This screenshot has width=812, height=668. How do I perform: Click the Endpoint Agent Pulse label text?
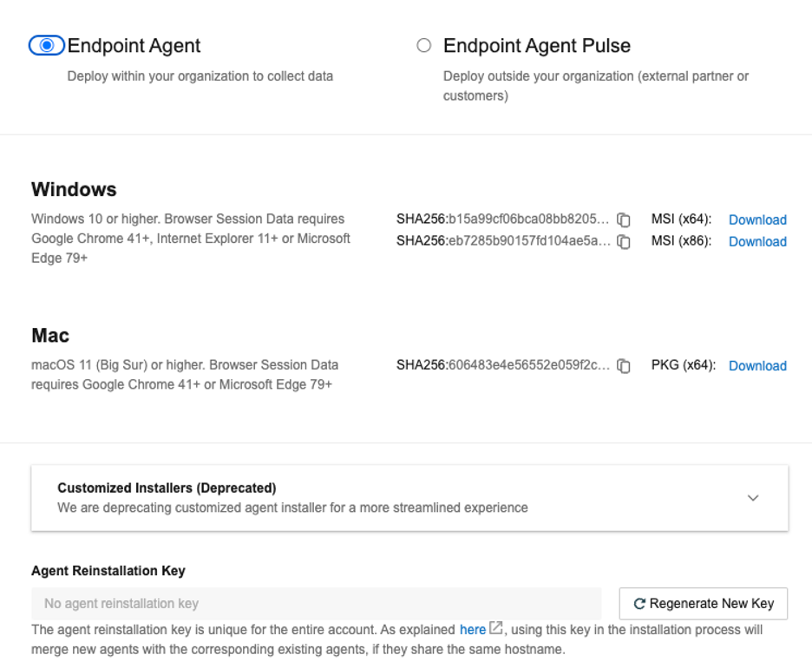click(x=536, y=46)
